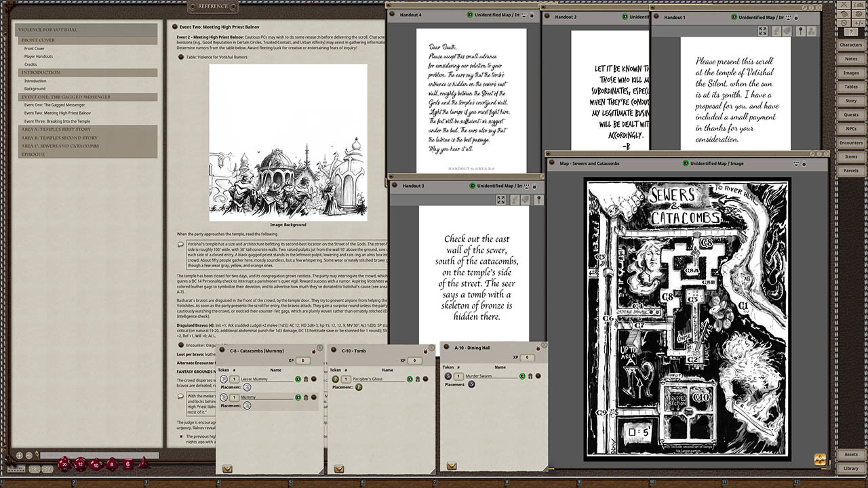This screenshot has width=868, height=488.
Task: Click the trash icon beside Lesser Mummy
Action: [306, 379]
